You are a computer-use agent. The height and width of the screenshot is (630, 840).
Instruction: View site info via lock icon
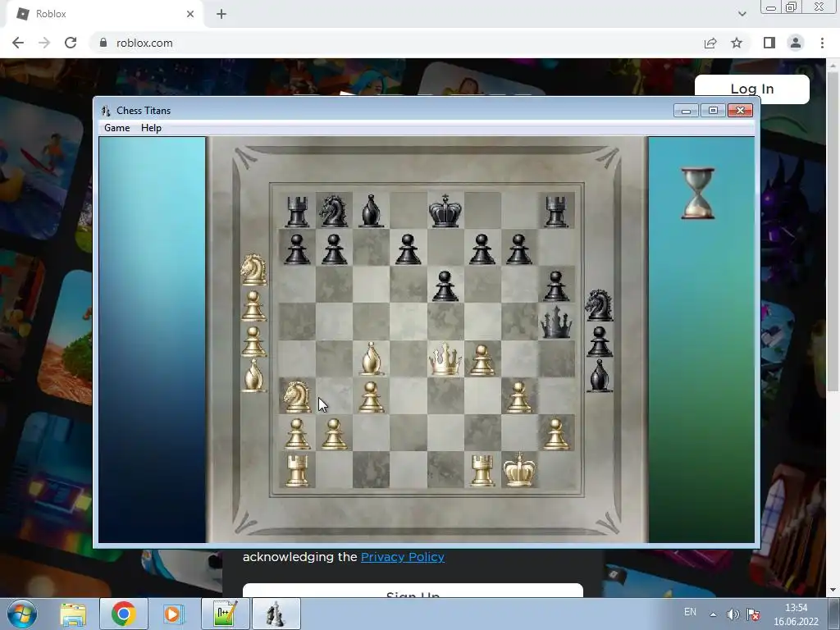coord(103,43)
